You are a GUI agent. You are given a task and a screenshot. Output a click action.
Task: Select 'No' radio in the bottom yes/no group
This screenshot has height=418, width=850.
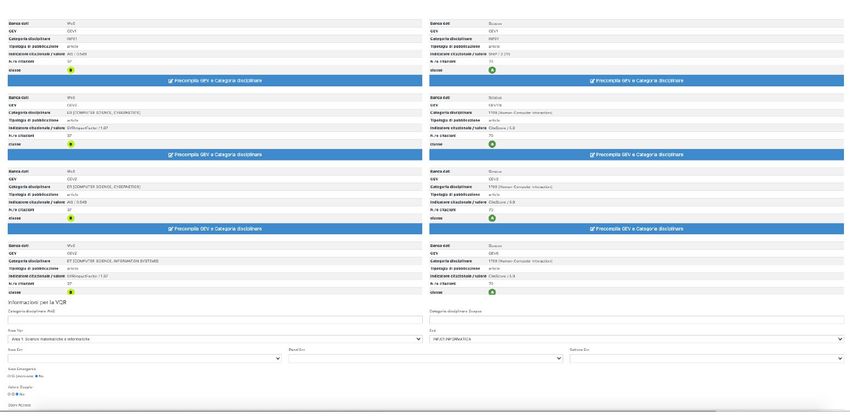click(x=18, y=394)
